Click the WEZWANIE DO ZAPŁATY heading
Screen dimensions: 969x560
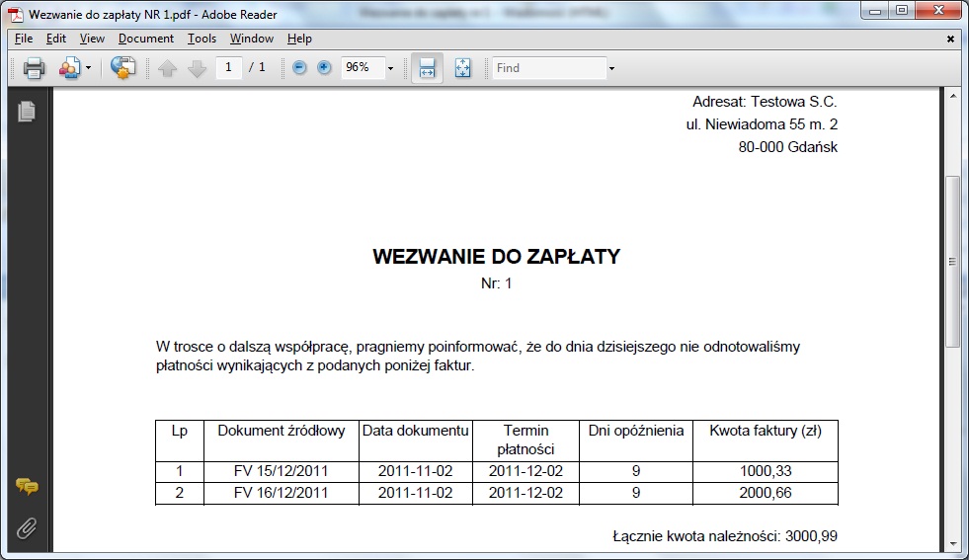tap(496, 257)
